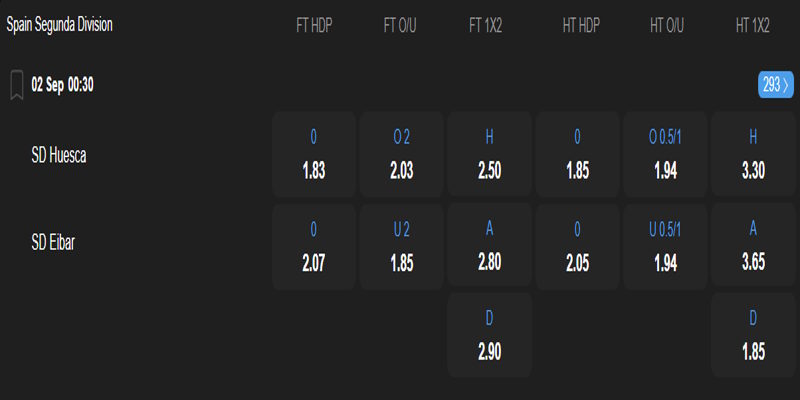The image size is (800, 400).
Task: Pick half-time Over 0.5/1 odds
Action: 666,155
